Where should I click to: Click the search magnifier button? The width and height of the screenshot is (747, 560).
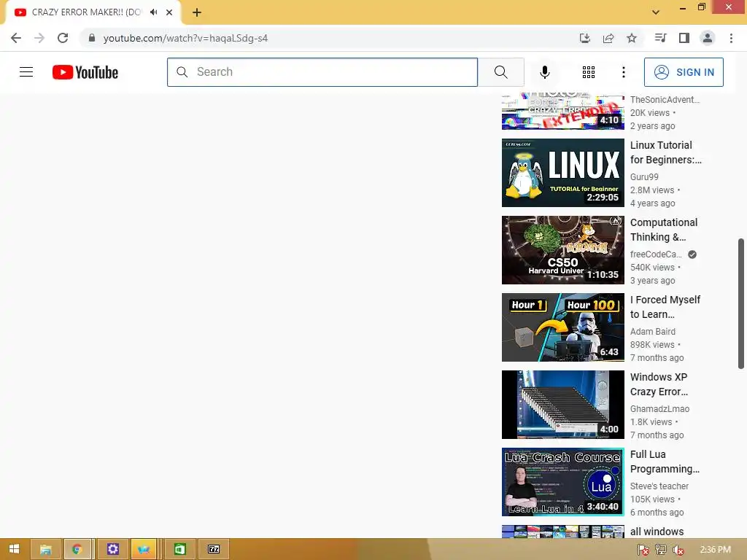pyautogui.click(x=500, y=72)
